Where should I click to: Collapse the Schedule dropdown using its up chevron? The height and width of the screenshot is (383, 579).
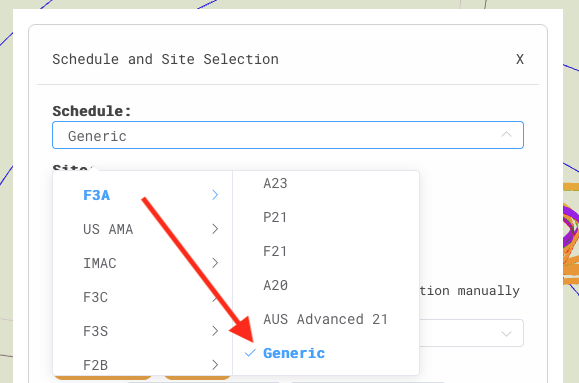[x=506, y=135]
